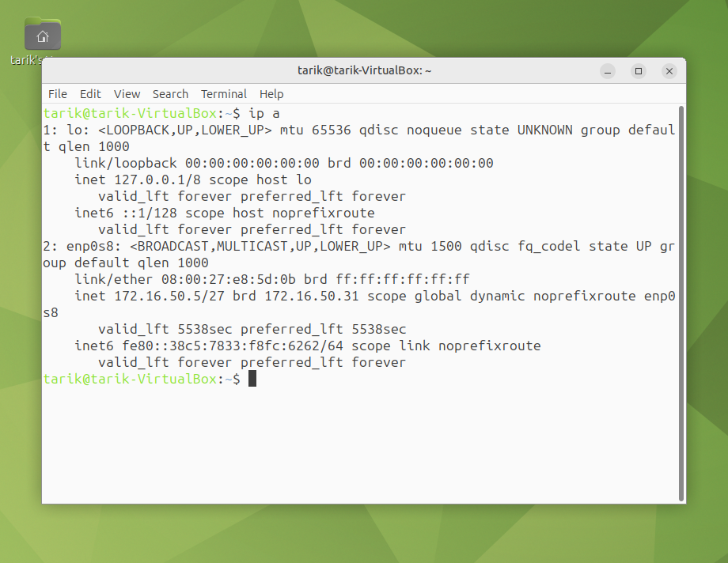This screenshot has height=563, width=728.
Task: Maximize the terminal window
Action: (x=639, y=71)
